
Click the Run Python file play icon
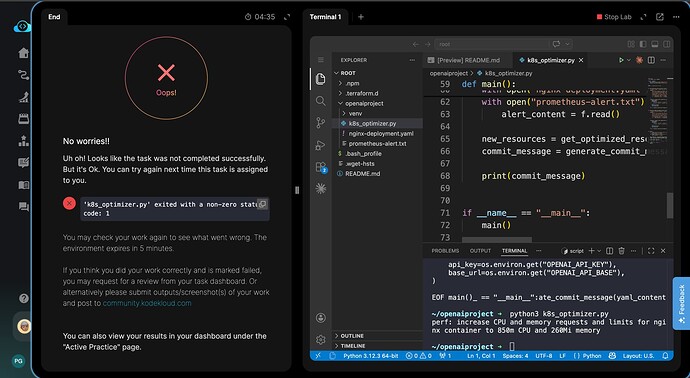pyautogui.click(x=621, y=60)
